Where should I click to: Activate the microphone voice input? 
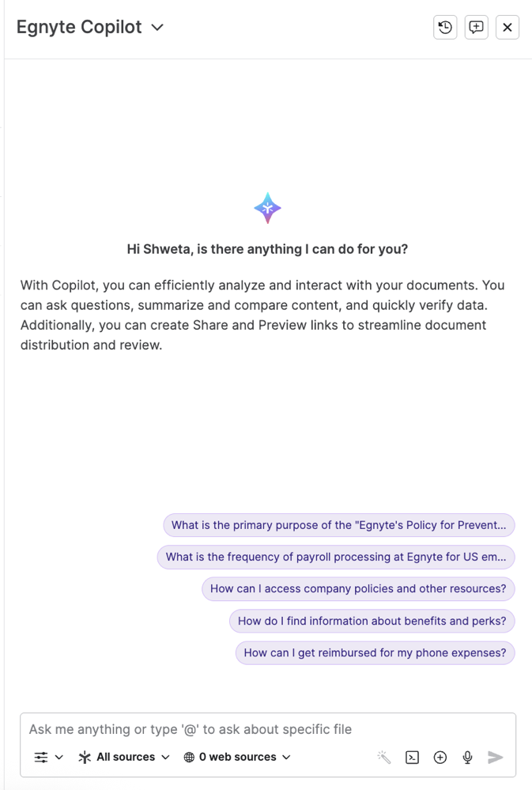(468, 758)
